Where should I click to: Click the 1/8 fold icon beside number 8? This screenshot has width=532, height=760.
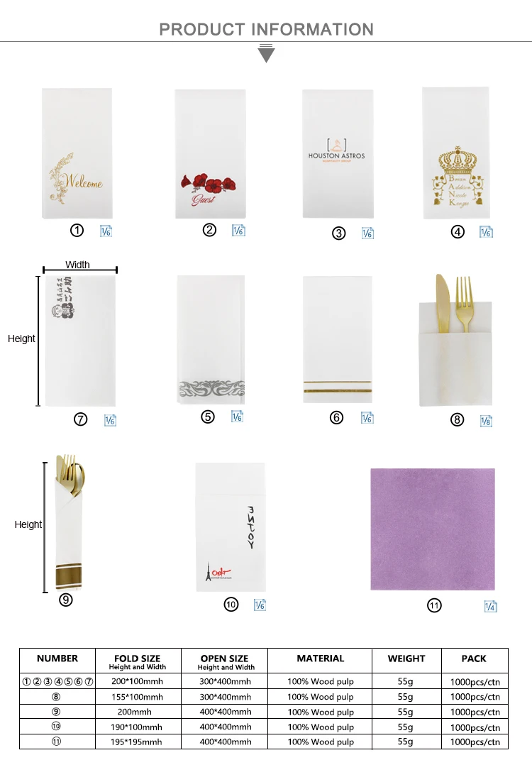(486, 421)
